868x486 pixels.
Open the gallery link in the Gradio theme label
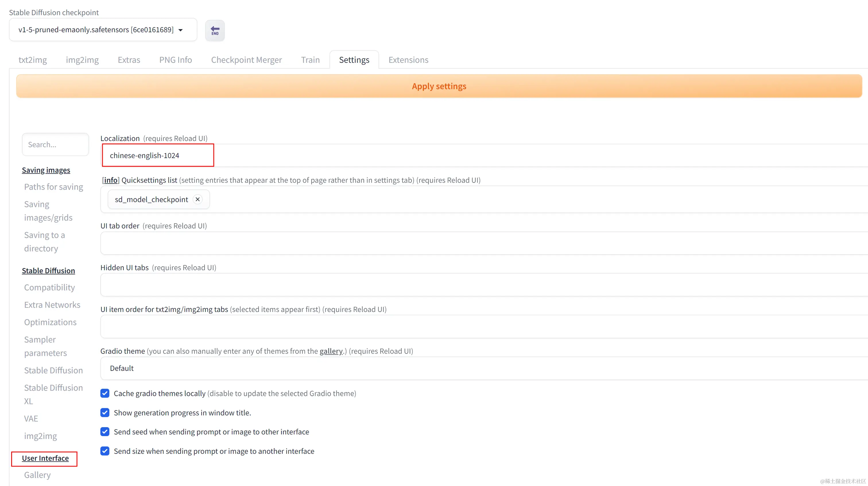click(x=331, y=351)
